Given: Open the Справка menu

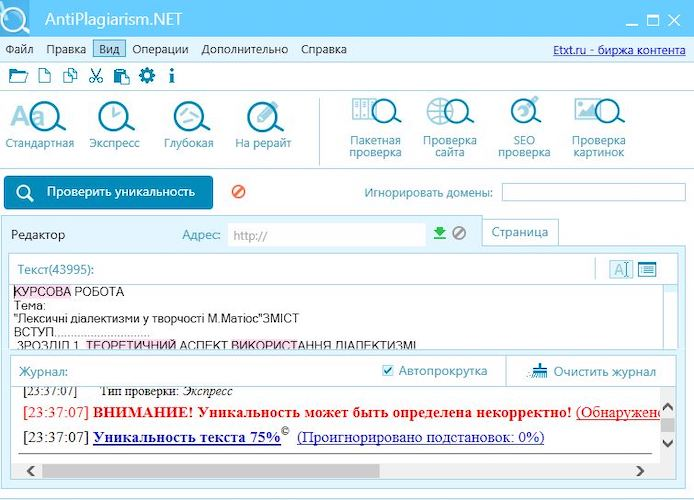Looking at the screenshot, I should pos(324,49).
